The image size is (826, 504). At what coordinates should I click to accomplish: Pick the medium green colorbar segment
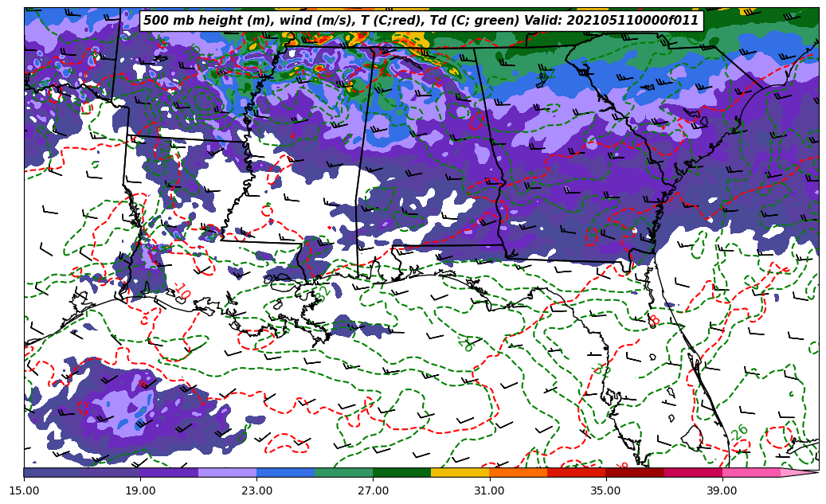pyautogui.click(x=343, y=472)
